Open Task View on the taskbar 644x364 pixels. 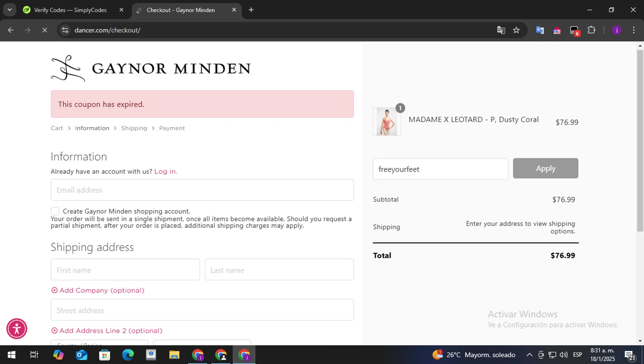(34, 355)
